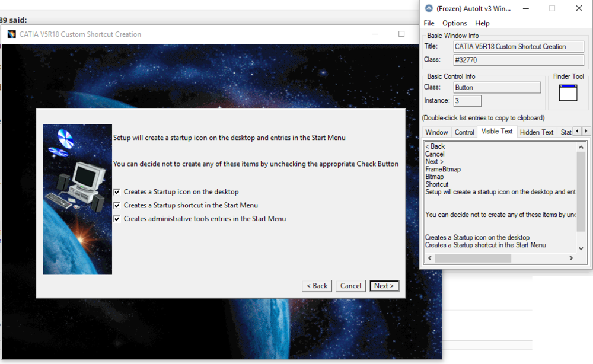Click the < Back button
Image resolution: width=593 pixels, height=364 pixels.
point(317,286)
